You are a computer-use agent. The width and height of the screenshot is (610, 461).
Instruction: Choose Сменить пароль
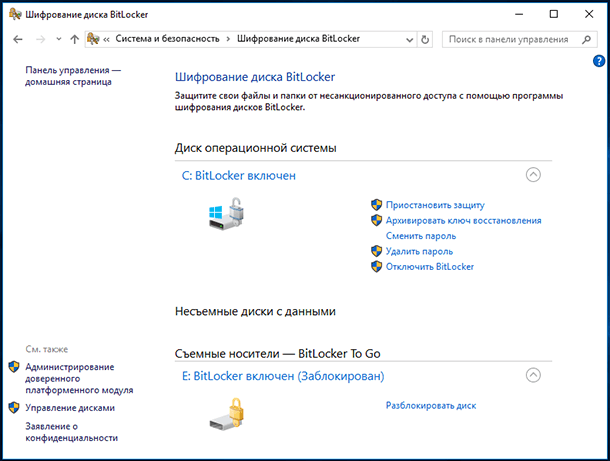point(421,236)
